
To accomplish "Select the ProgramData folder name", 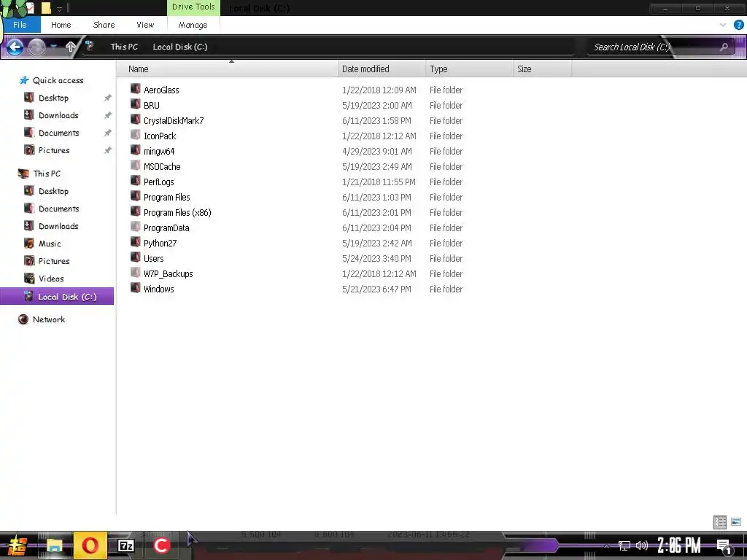I will (x=166, y=227).
